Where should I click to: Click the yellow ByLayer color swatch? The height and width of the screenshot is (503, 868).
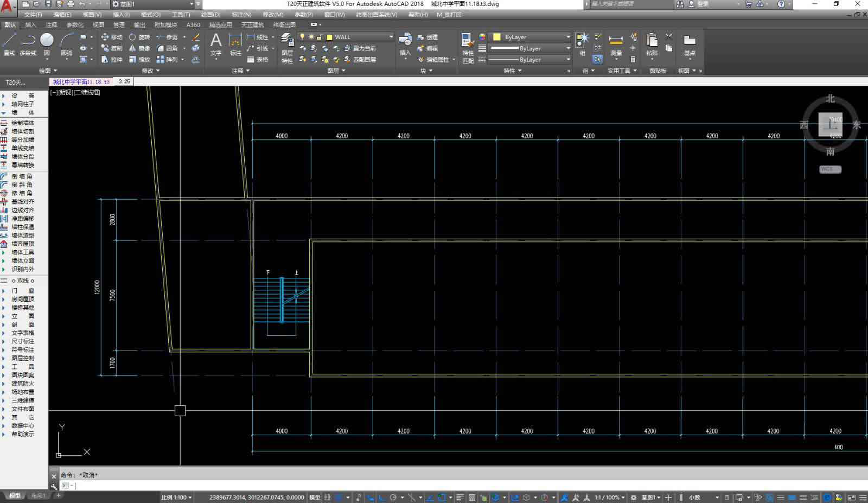tap(496, 37)
